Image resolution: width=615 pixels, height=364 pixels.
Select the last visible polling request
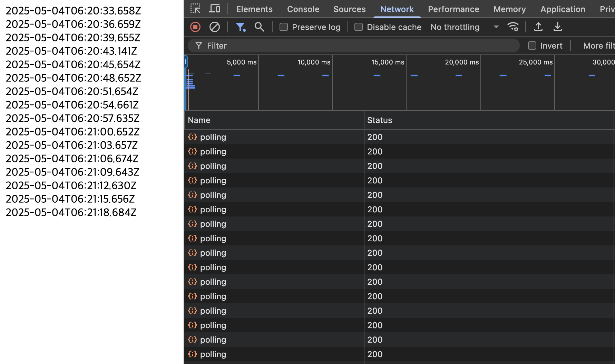(400, 354)
